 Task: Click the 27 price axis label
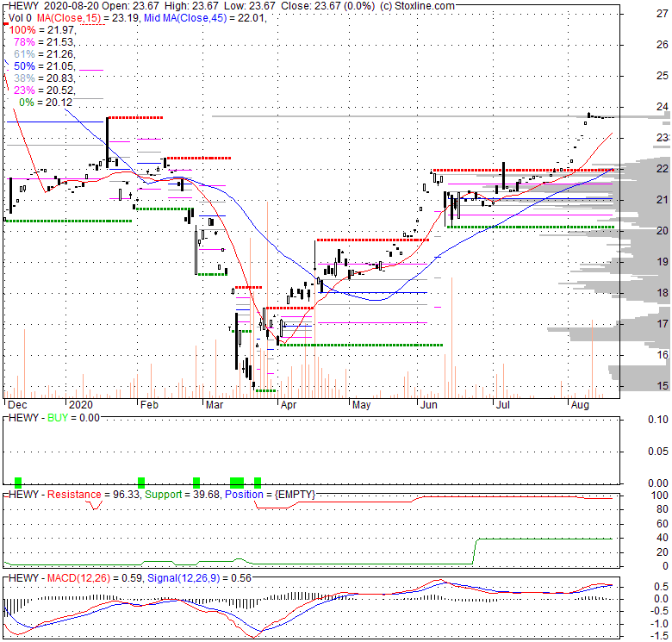point(663,14)
